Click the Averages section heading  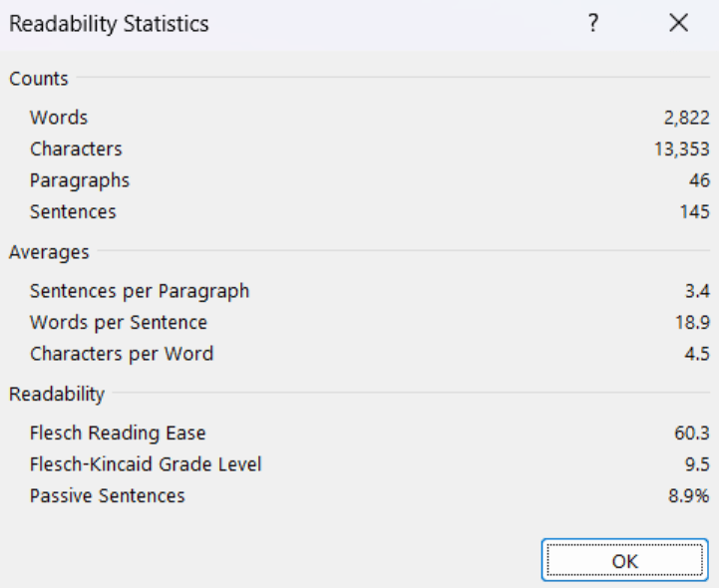pyautogui.click(x=49, y=252)
